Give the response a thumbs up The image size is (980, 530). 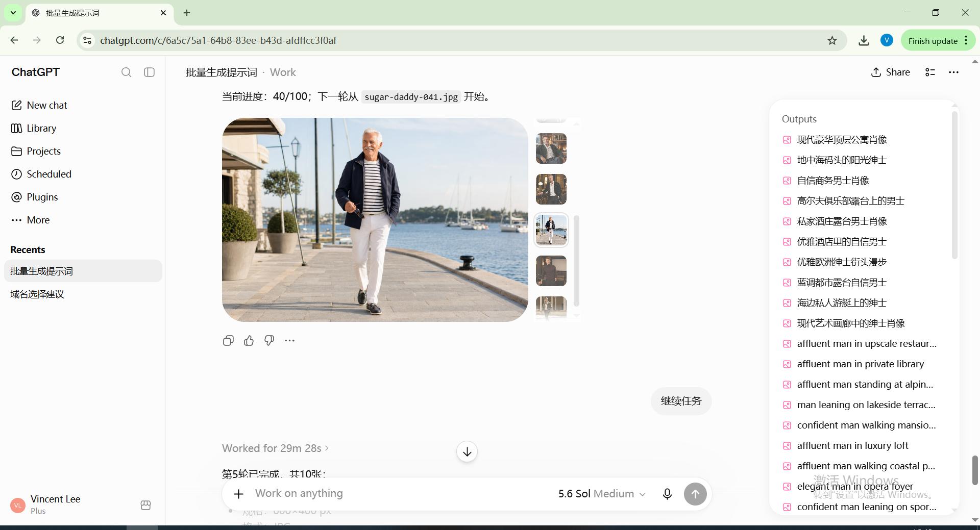249,341
